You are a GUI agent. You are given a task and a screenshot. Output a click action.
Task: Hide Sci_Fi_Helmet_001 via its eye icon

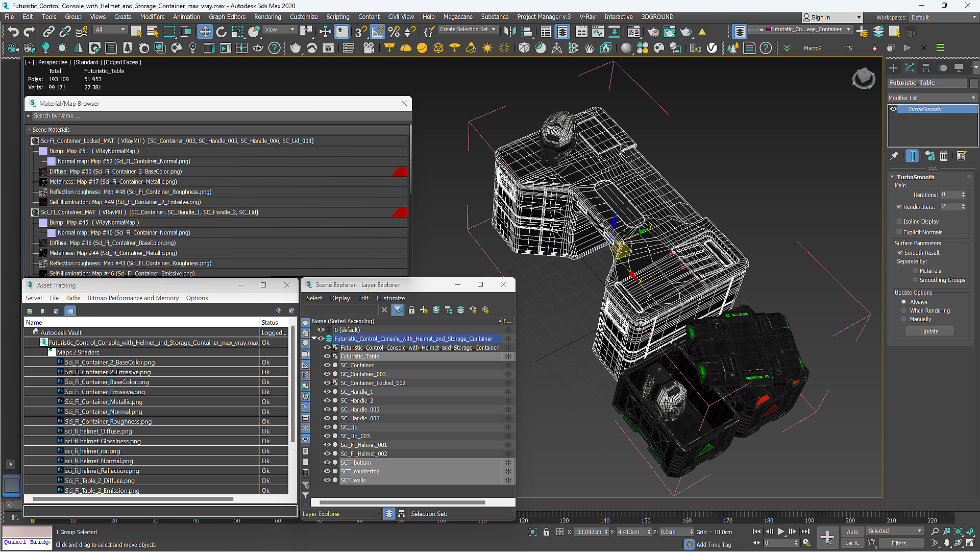pos(327,445)
